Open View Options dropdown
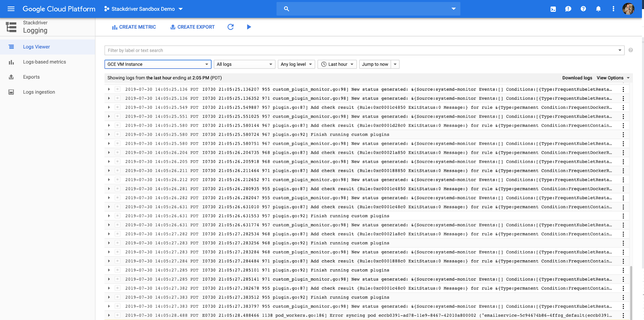The height and width of the screenshot is (320, 644). pyautogui.click(x=613, y=78)
